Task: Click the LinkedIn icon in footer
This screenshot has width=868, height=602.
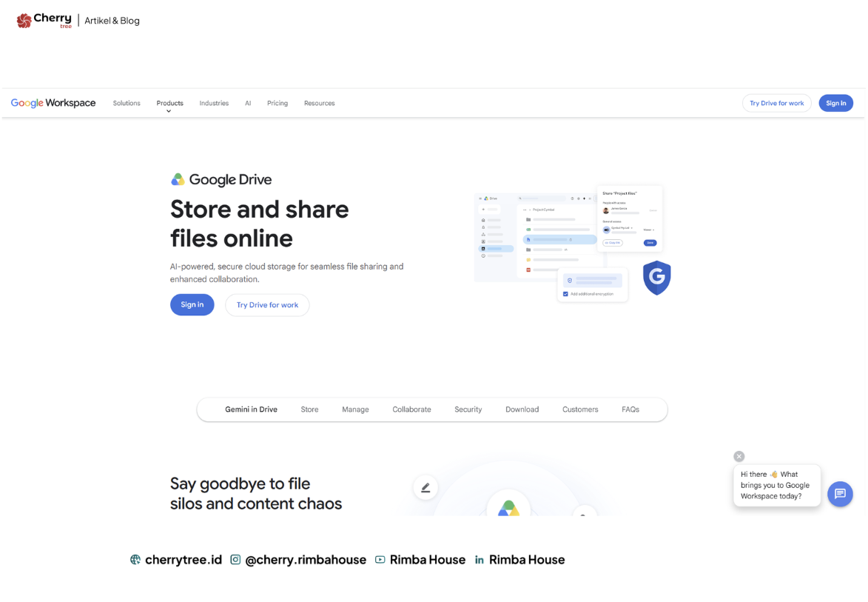Action: pyautogui.click(x=480, y=560)
